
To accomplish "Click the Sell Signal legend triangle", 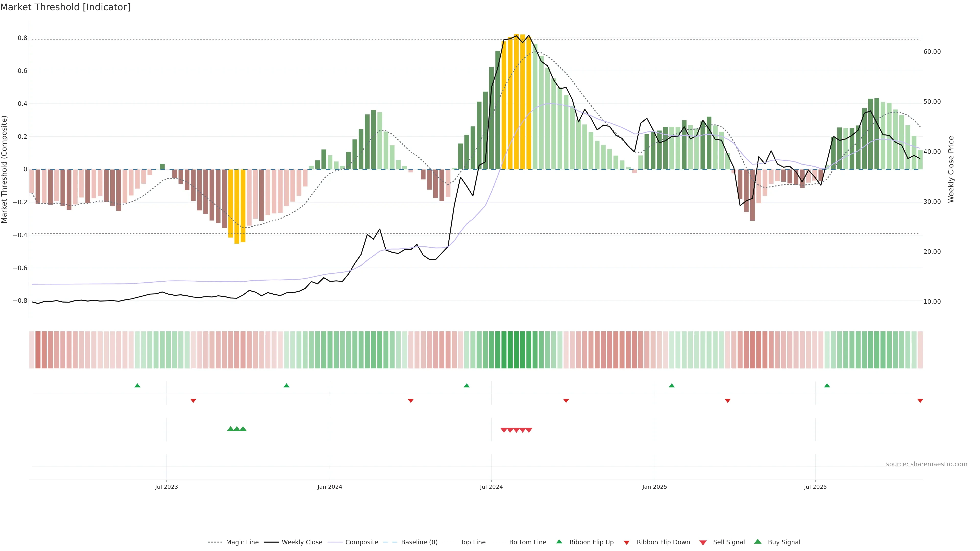I will 703,542.
